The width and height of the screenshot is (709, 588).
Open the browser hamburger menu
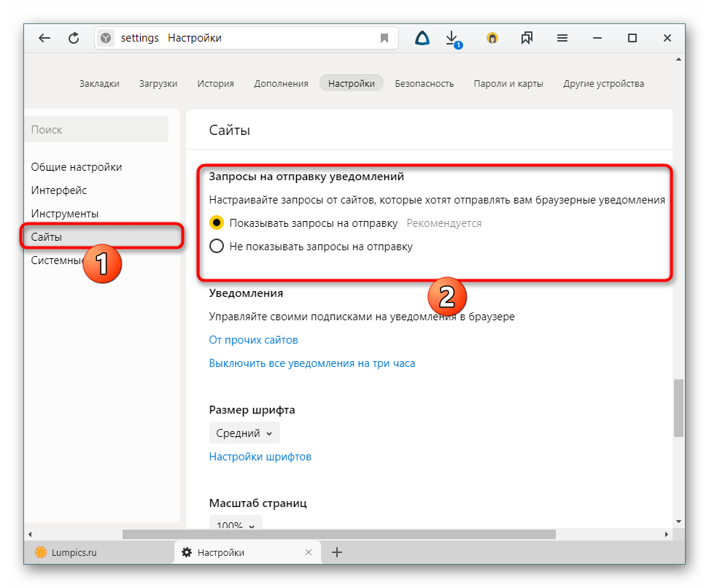tap(562, 38)
